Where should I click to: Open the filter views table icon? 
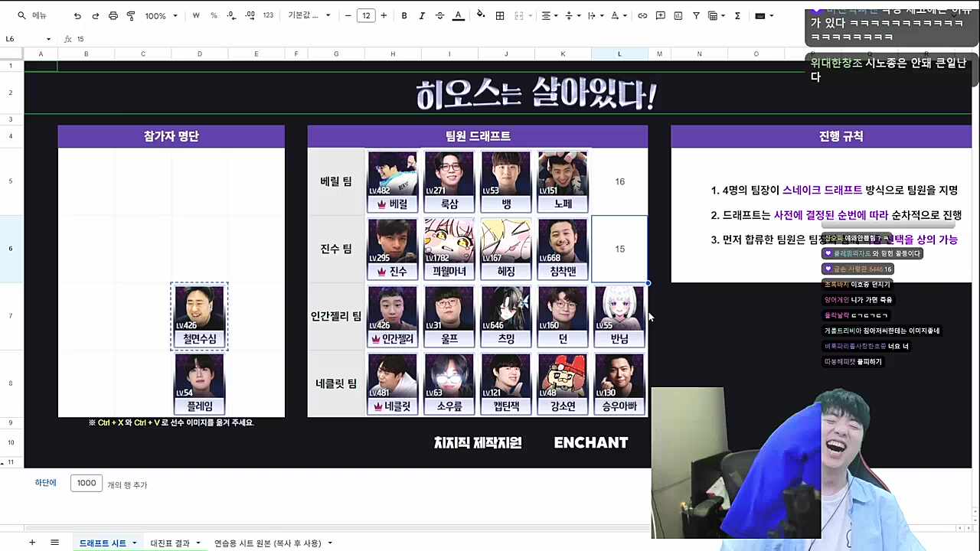pyautogui.click(x=717, y=15)
